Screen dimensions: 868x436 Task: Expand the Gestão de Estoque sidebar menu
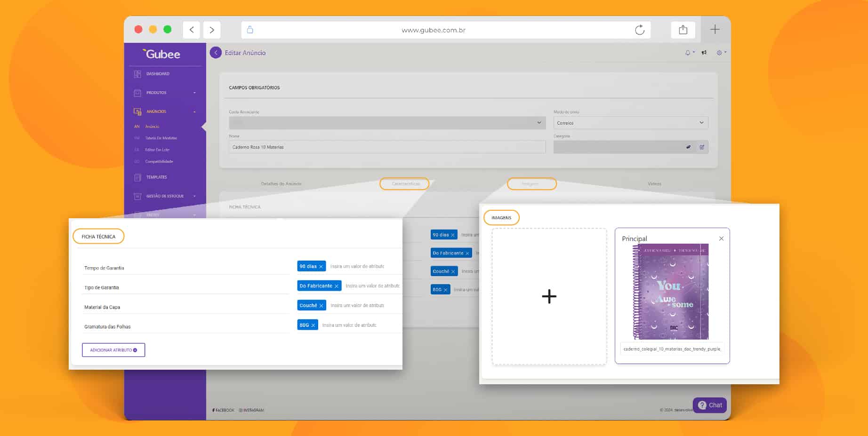pos(165,196)
